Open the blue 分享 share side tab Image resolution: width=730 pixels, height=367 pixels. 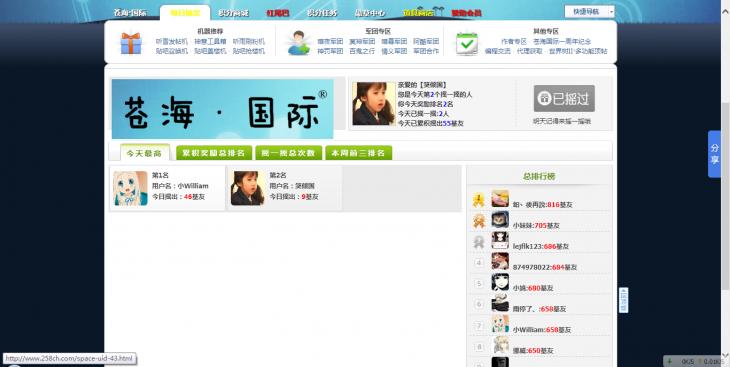coord(714,154)
